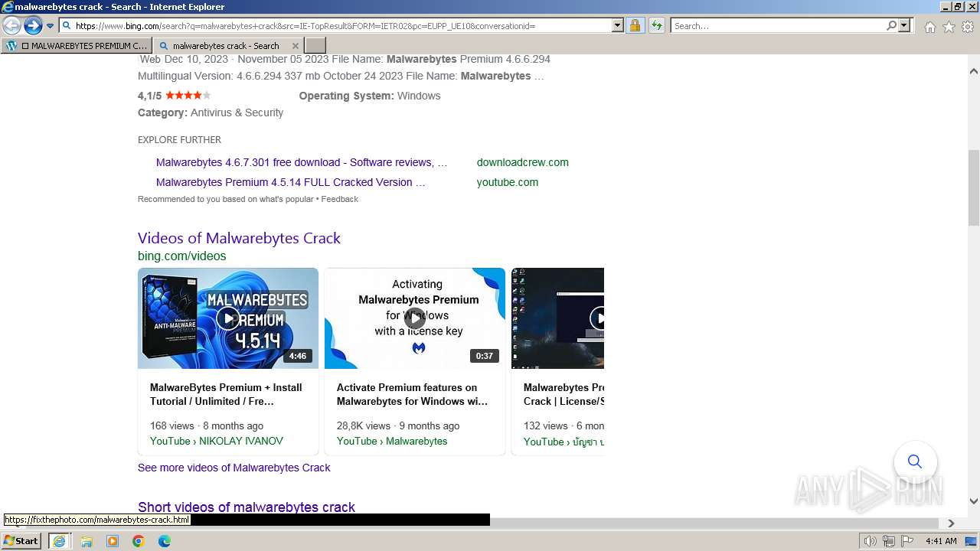Expand the address bar autocomplete dropdown

618,26
